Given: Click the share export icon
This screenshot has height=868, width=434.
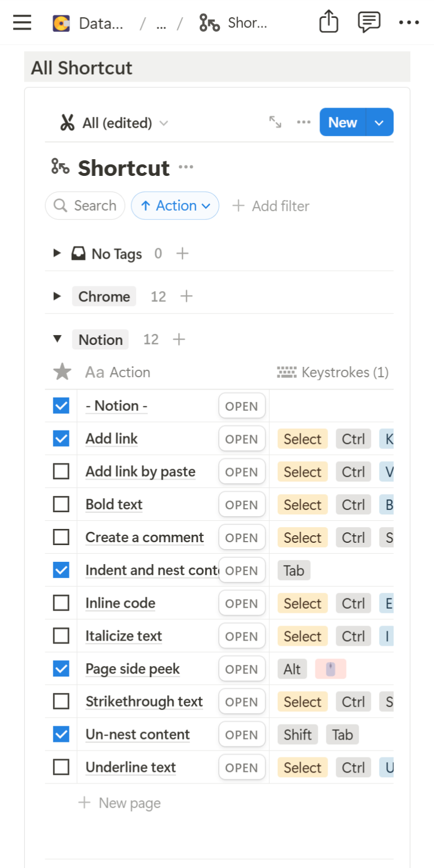Looking at the screenshot, I should [329, 23].
